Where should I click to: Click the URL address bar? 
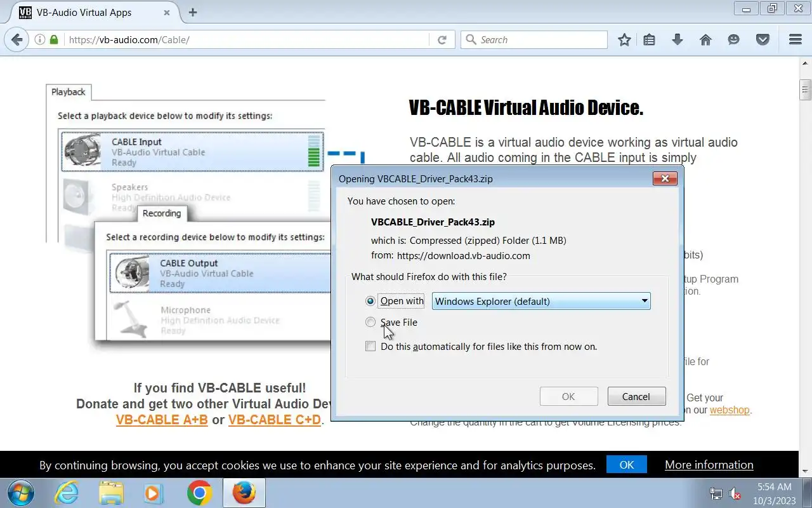pyautogui.click(x=247, y=39)
